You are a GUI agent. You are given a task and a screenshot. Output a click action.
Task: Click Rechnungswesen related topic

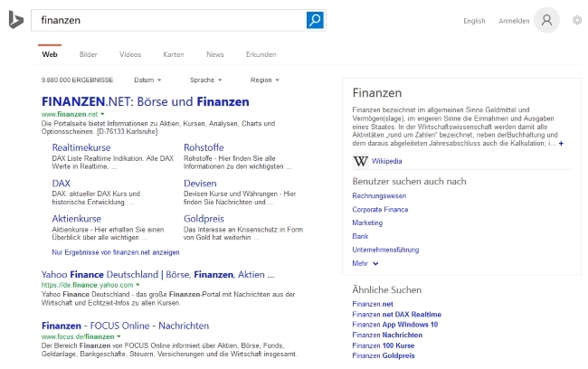coord(379,195)
